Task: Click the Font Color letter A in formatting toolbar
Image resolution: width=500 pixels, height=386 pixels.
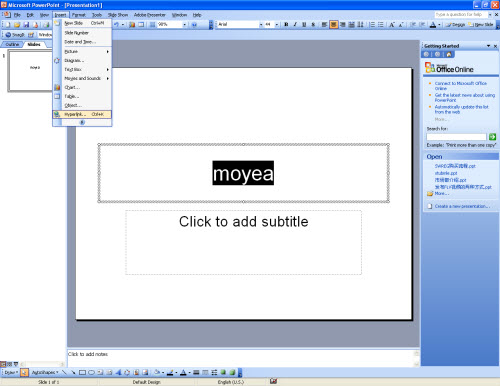Action: 433,24
